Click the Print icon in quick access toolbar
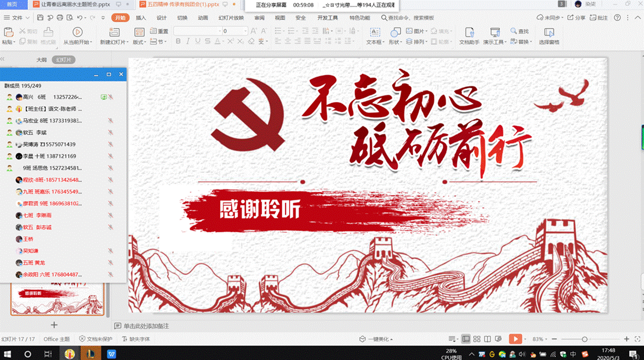 pyautogui.click(x=60, y=17)
